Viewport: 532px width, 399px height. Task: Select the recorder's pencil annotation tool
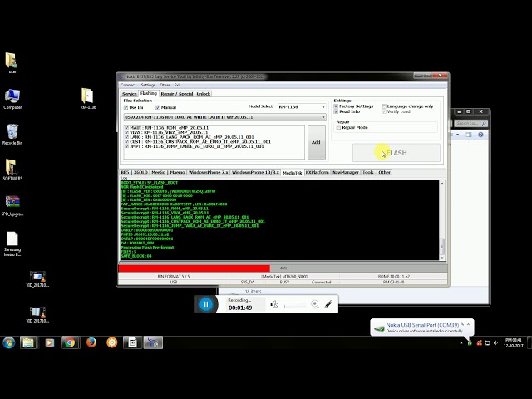[328, 304]
